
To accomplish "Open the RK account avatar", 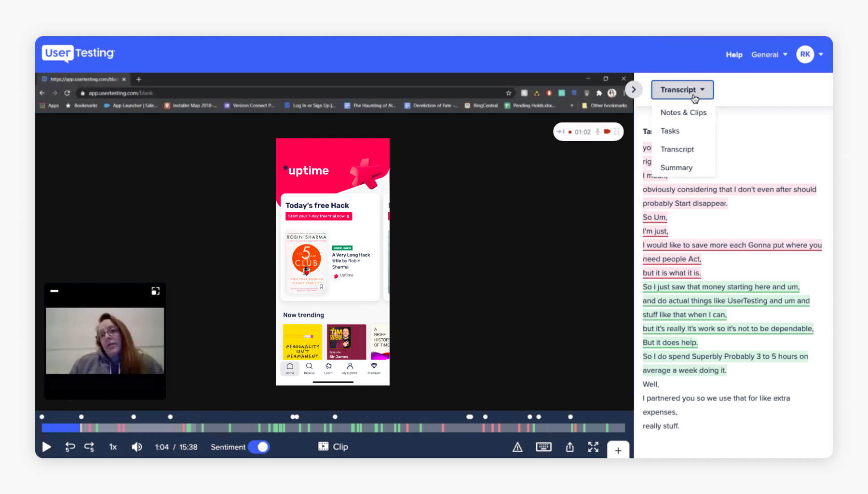I will [x=805, y=54].
